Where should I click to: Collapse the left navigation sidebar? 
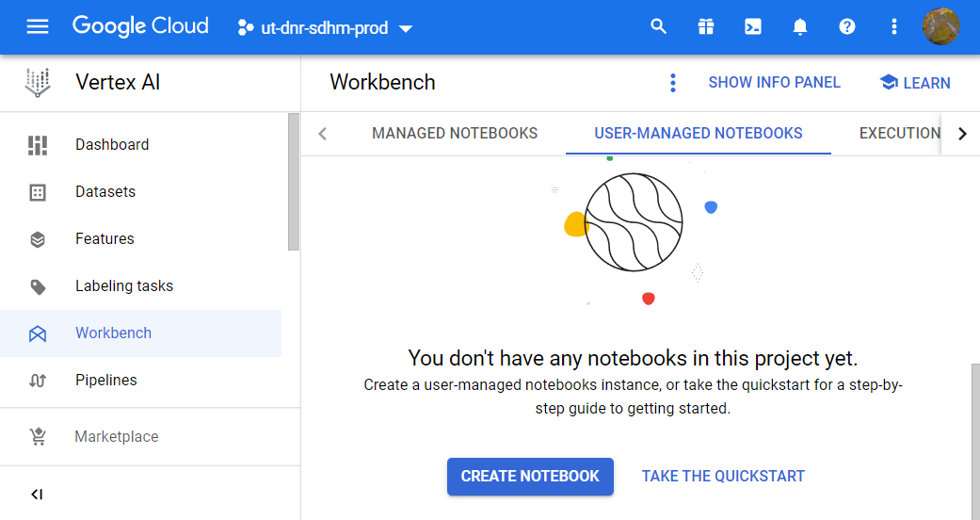tap(37, 495)
